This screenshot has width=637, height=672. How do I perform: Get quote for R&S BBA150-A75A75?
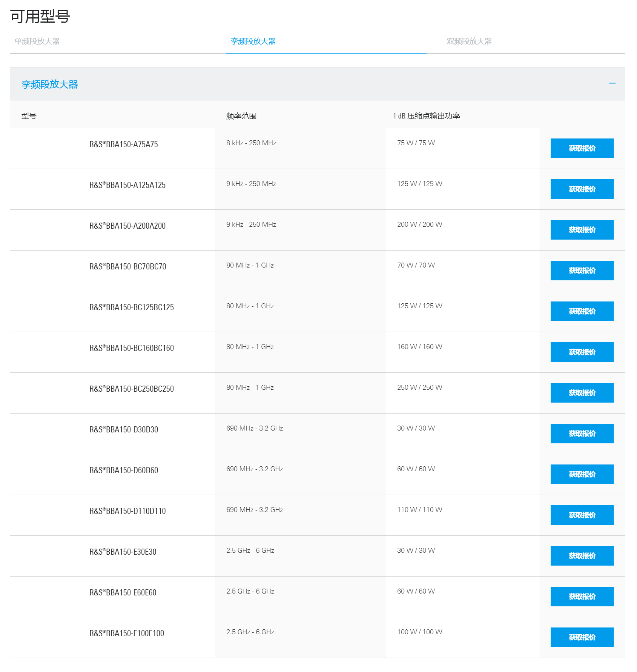582,148
